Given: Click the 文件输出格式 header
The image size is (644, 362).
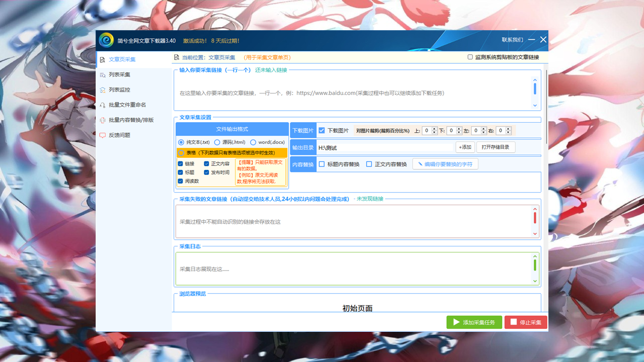Looking at the screenshot, I should coord(232,129).
